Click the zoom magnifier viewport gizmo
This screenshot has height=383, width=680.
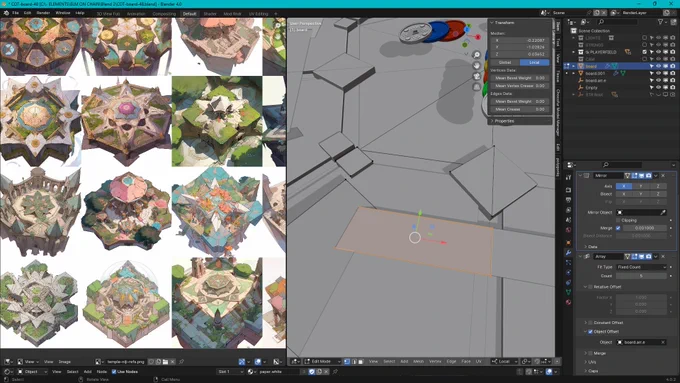tap(477, 55)
